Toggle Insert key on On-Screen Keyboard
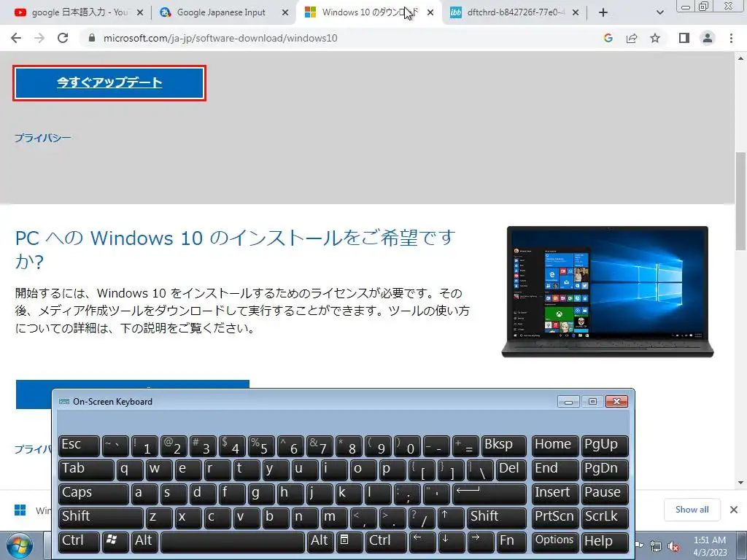This screenshot has height=560, width=747. click(x=555, y=494)
